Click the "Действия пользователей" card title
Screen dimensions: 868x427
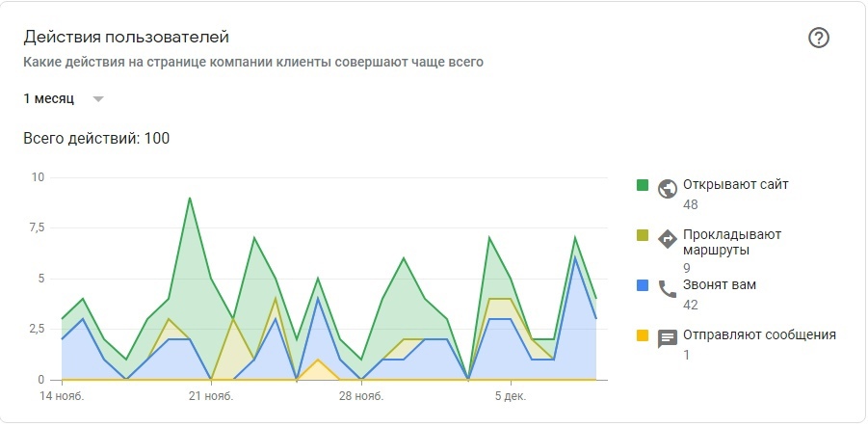[x=126, y=38]
